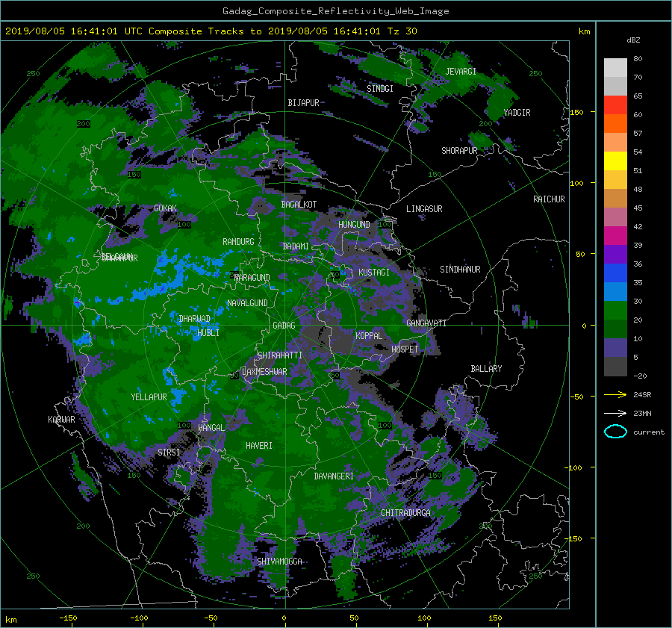Viewport: 672px width, 628px height.
Task: Click the SINDGI city label
Action: click(x=380, y=89)
